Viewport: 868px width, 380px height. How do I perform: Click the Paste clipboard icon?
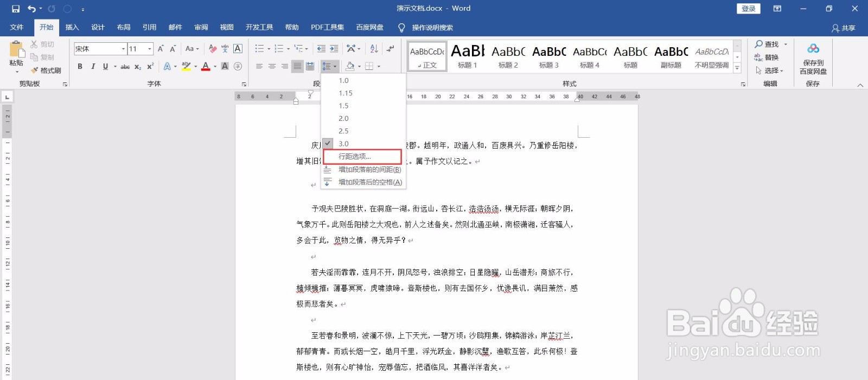pyautogui.click(x=17, y=50)
